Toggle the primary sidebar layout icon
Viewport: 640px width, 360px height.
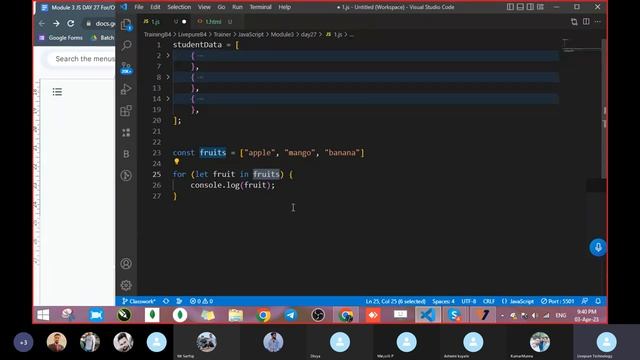point(510,7)
